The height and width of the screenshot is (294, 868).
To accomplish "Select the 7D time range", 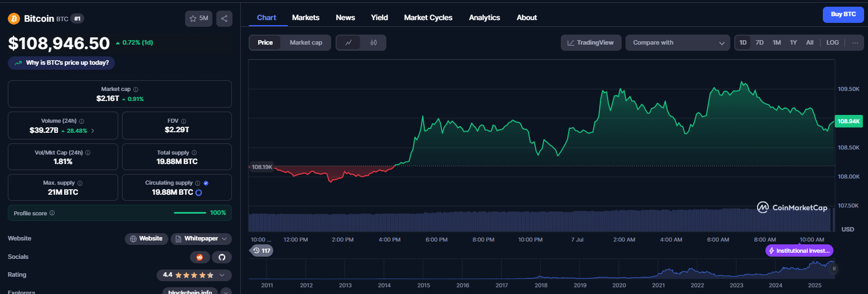I will click(759, 42).
